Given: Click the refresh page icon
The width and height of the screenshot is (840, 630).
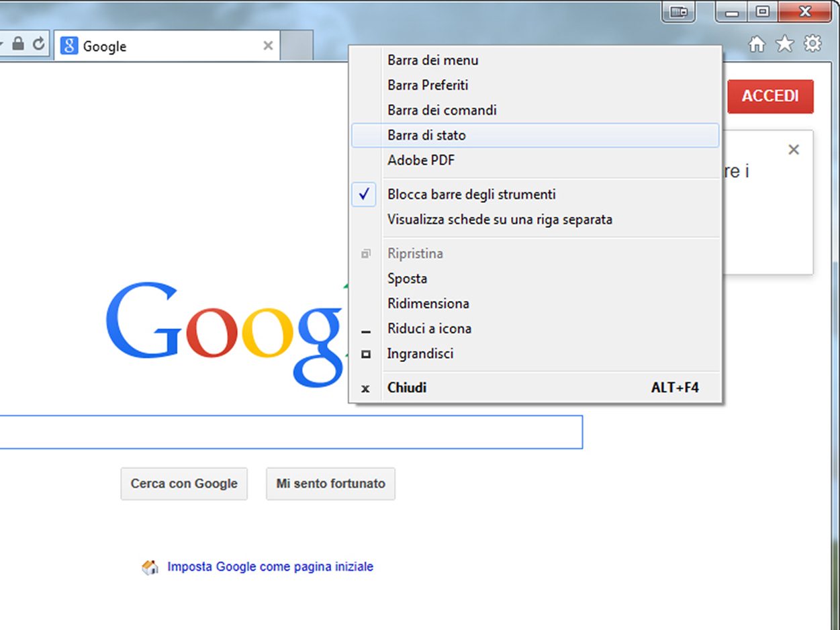Looking at the screenshot, I should tap(39, 44).
